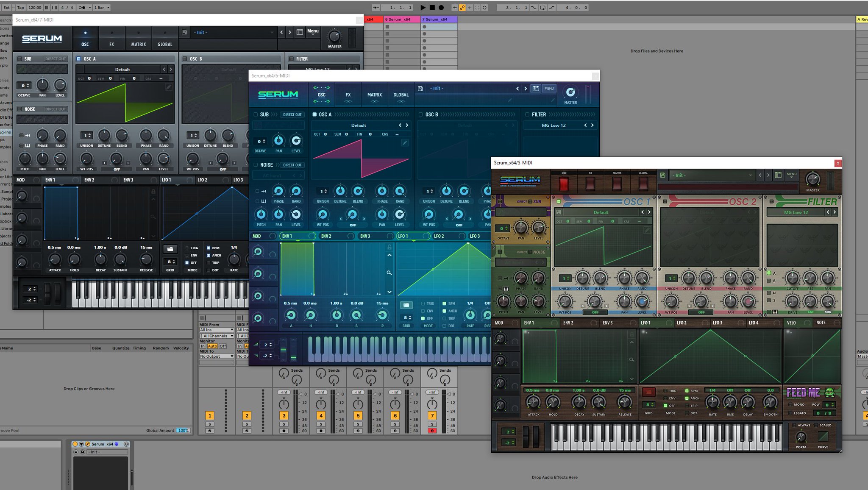868x490 pixels.
Task: Enable the SUB oscillator in Serum 7-MIDI window
Action: (19, 59)
